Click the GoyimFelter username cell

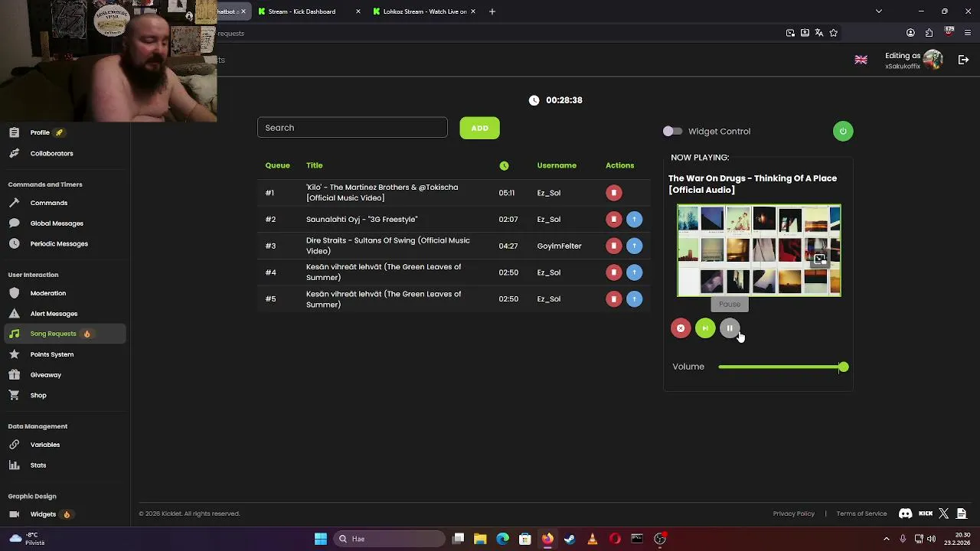(560, 246)
